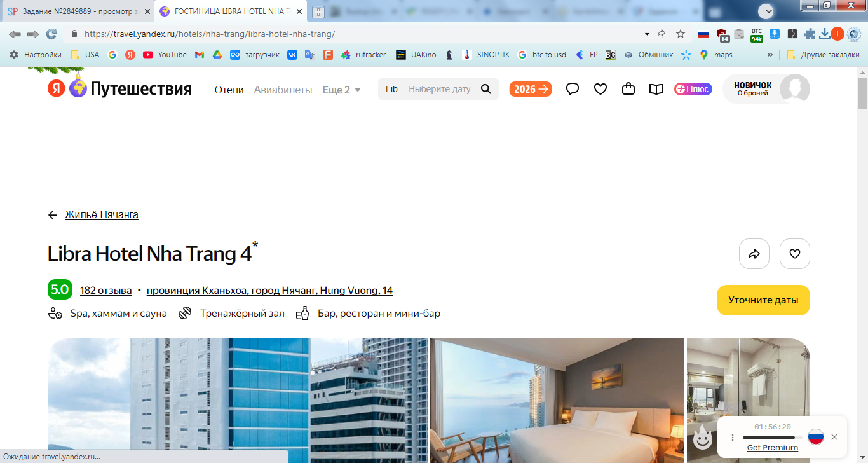Expand the 'Еще 2' menu
Screen dimensions: 868x463
click(342, 90)
